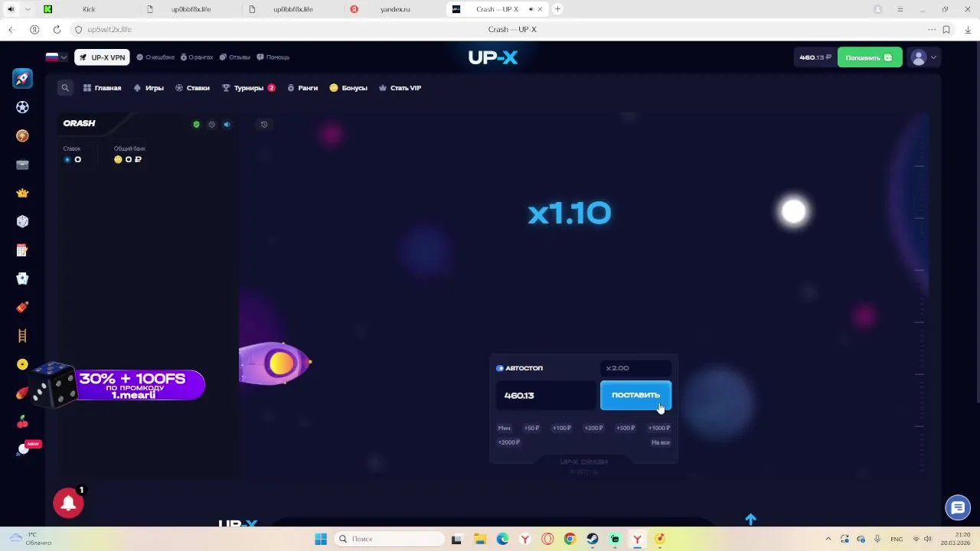The width and height of the screenshot is (980, 551).
Task: Click the taskbar Поиск search box
Action: click(x=388, y=539)
